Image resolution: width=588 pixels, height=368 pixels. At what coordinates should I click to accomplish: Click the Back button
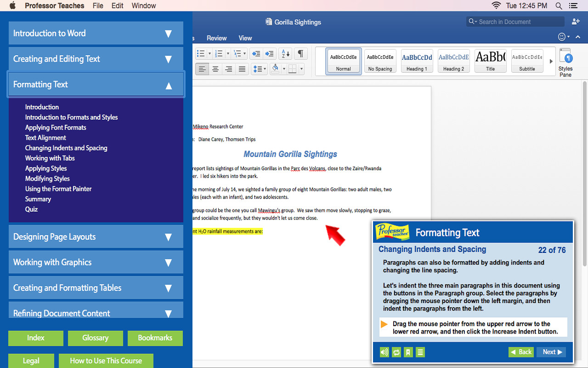point(521,352)
